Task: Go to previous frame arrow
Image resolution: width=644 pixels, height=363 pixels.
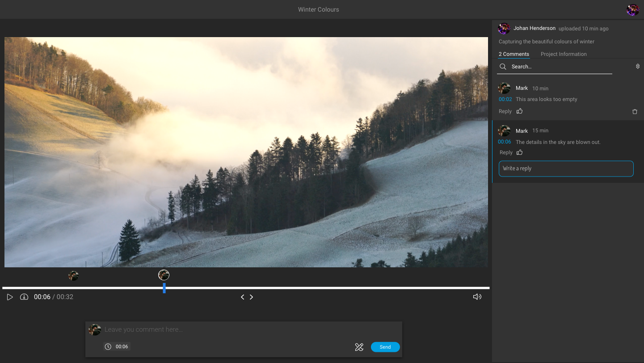Action: click(x=243, y=297)
